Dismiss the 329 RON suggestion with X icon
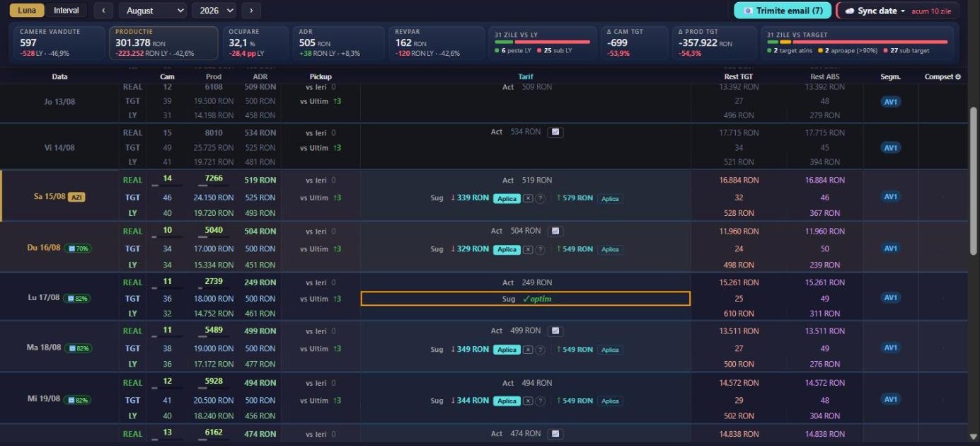980x446 pixels. (x=528, y=250)
